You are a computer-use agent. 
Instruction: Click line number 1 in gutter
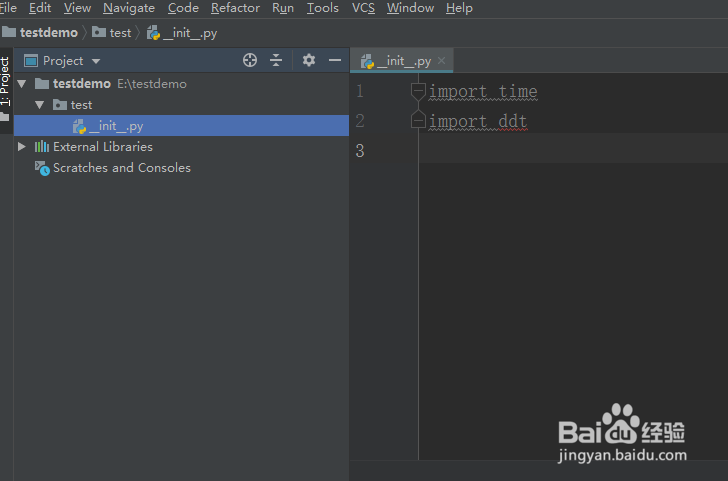(x=360, y=91)
